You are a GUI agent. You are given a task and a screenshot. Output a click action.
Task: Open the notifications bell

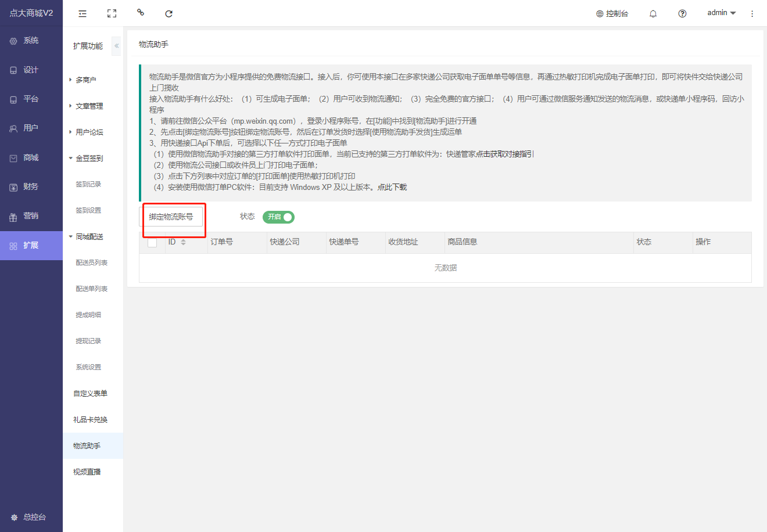click(x=653, y=13)
